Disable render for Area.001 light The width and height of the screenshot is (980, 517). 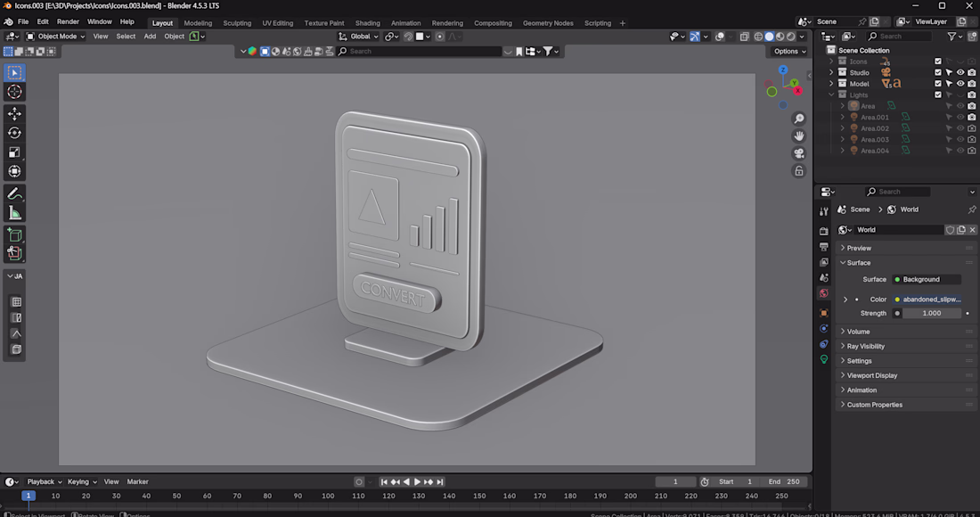tap(971, 117)
